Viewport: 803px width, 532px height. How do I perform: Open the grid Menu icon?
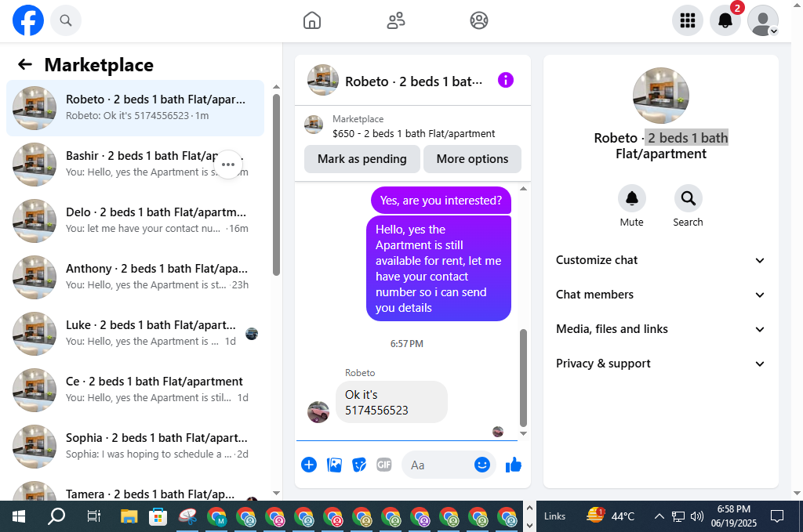(687, 20)
